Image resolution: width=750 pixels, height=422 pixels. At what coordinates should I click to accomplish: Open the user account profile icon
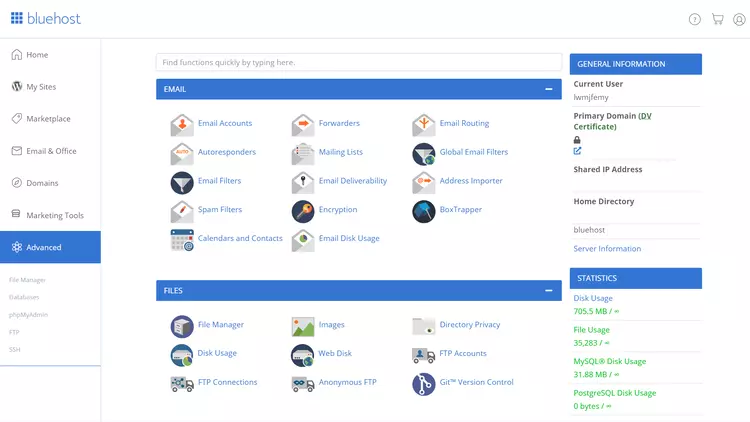739,19
